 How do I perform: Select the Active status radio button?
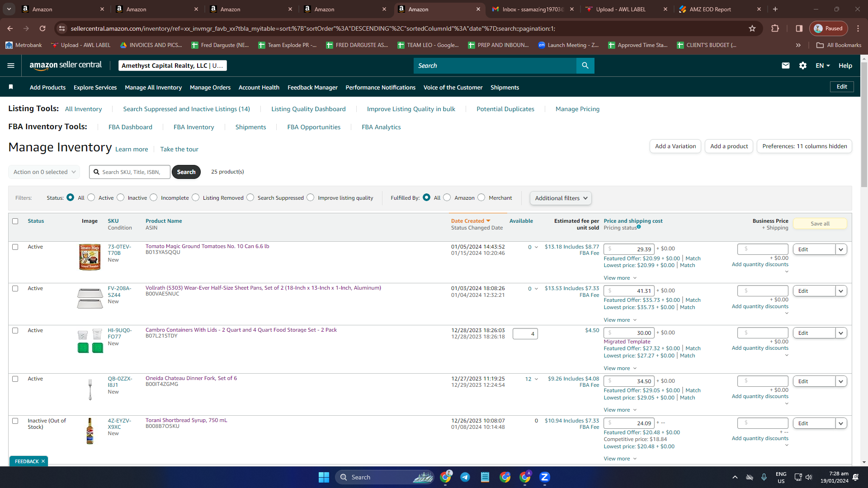coord(91,197)
